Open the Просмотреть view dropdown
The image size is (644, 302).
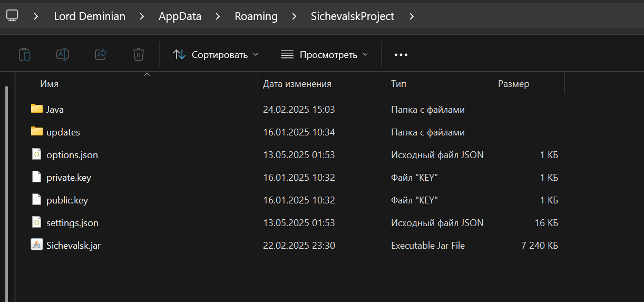324,54
